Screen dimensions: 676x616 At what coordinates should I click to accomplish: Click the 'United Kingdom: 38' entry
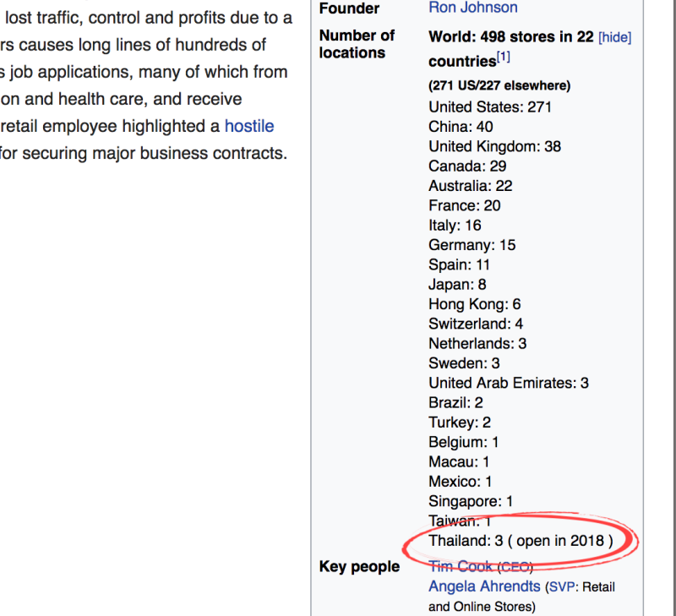pos(494,146)
